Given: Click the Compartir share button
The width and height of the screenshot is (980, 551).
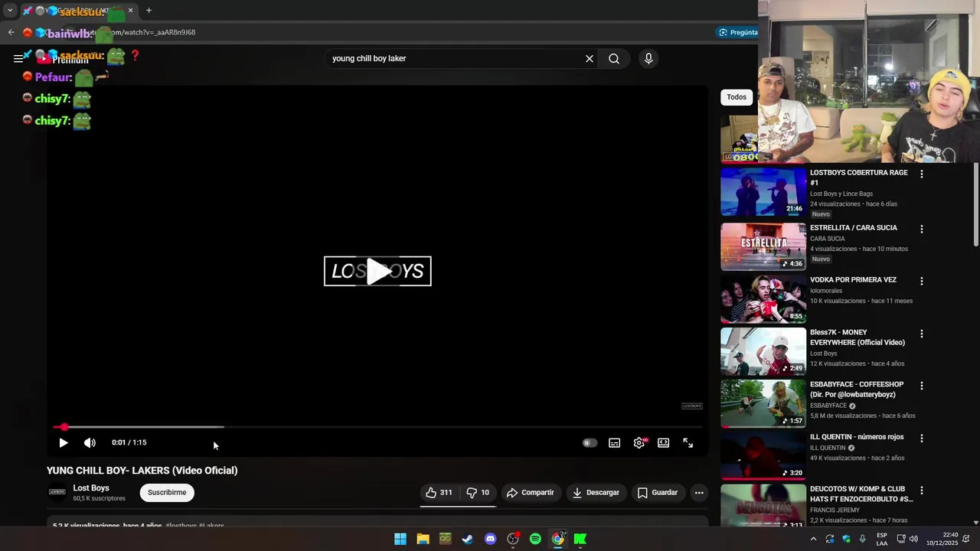Looking at the screenshot, I should coord(531,493).
